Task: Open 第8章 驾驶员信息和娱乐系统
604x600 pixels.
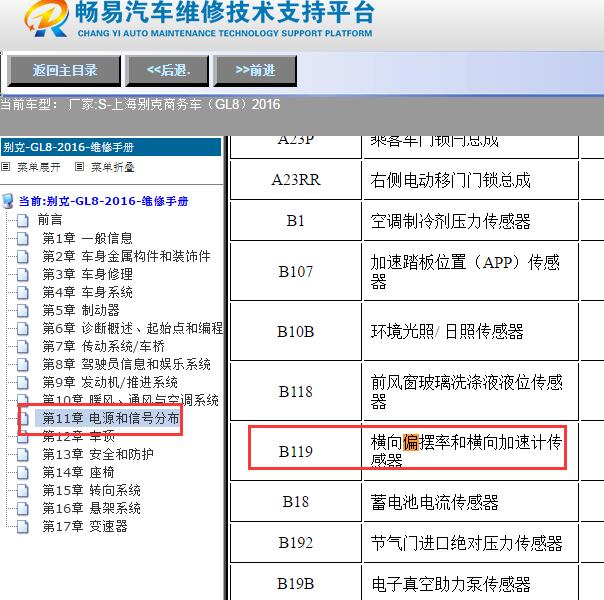Action: [x=126, y=364]
